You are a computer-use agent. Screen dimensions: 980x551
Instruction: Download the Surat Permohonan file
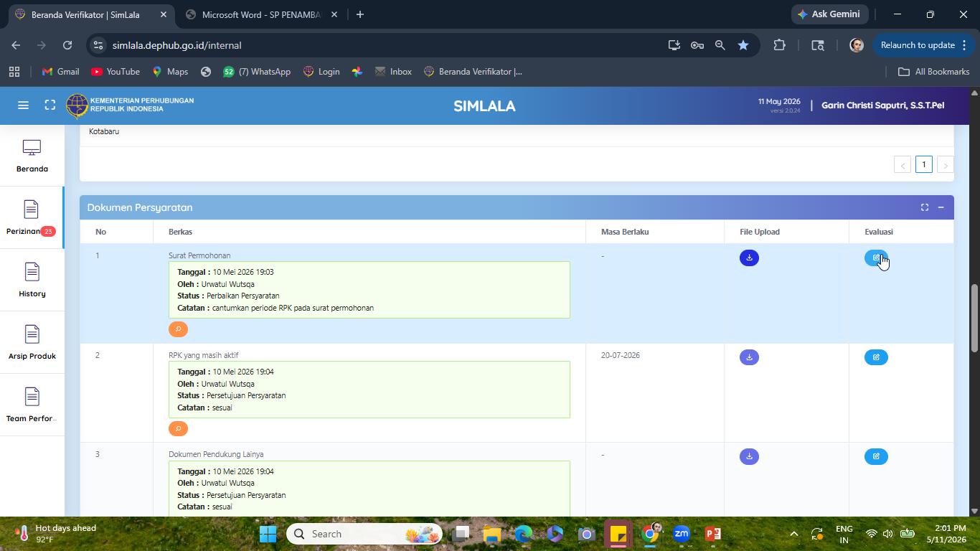tap(749, 258)
